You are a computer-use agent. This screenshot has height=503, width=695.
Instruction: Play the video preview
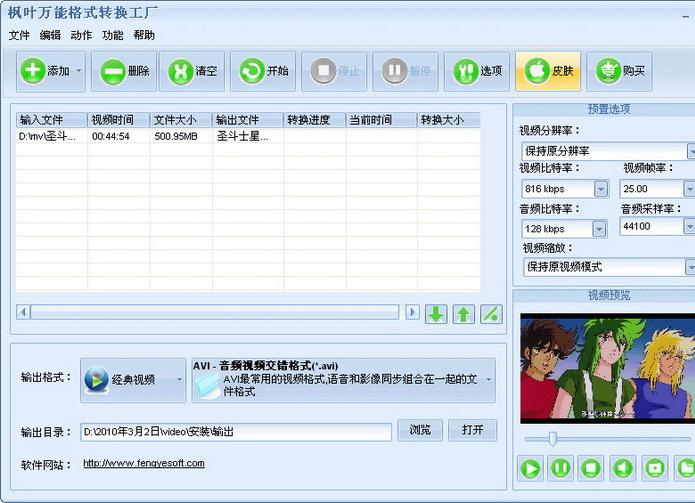(x=530, y=467)
